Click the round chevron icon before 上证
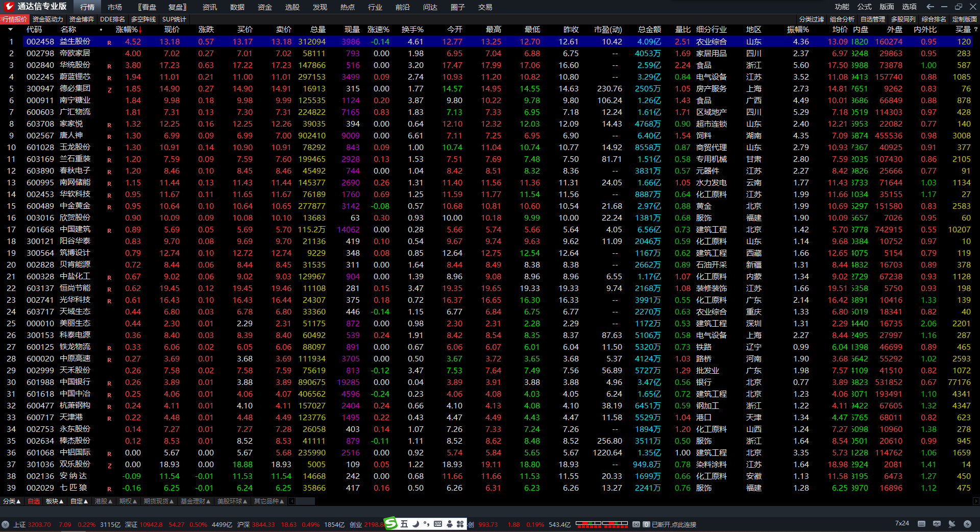 (6, 524)
